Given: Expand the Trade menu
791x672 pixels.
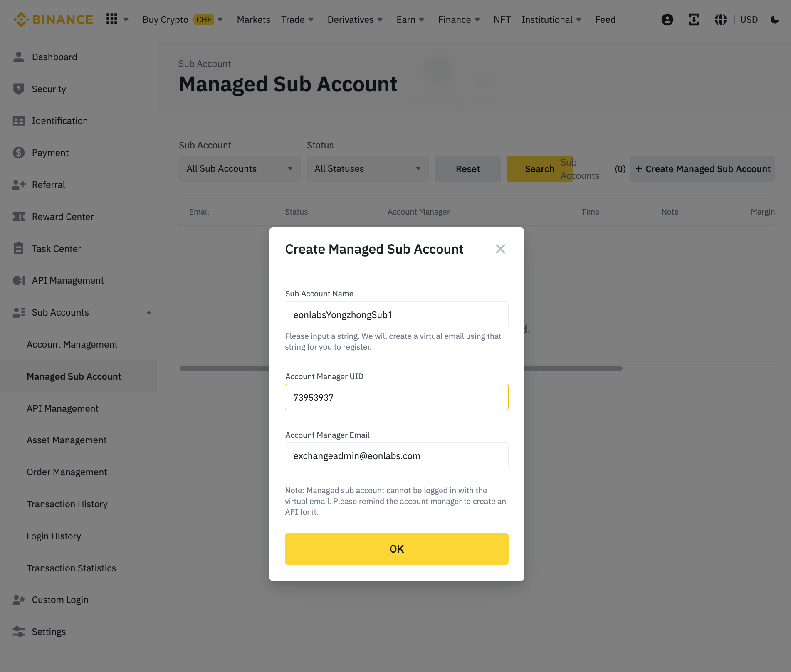Looking at the screenshot, I should pyautogui.click(x=297, y=20).
